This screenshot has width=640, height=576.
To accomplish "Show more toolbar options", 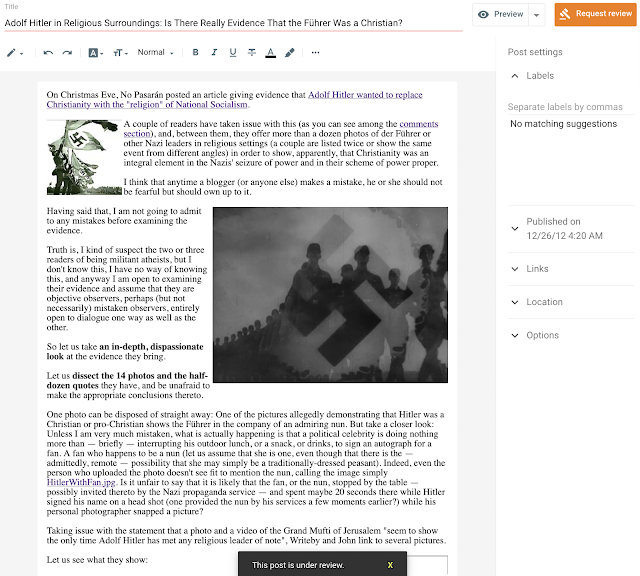I will 315,52.
